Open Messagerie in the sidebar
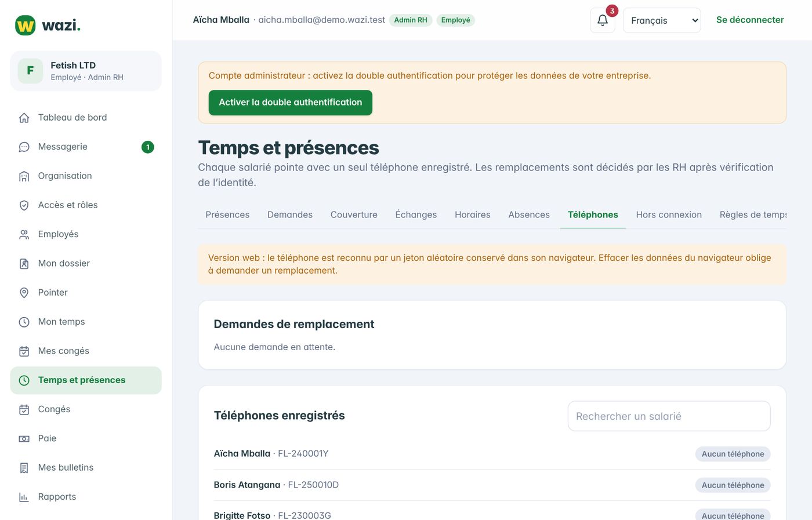 pyautogui.click(x=86, y=147)
